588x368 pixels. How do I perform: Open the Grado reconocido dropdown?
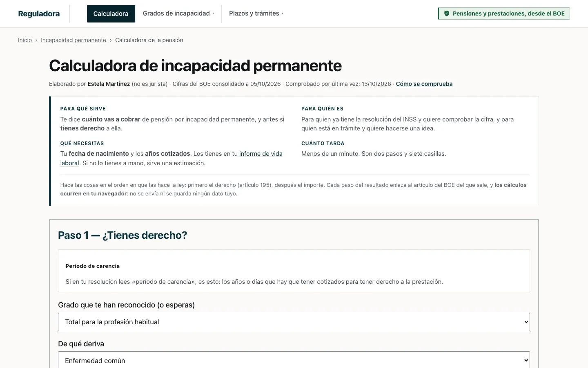coord(294,322)
